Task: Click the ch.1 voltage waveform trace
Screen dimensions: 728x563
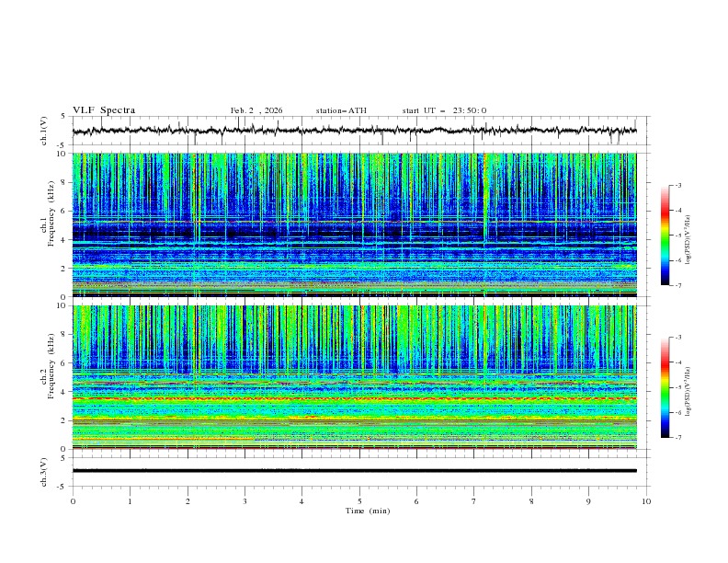Action: [354, 131]
